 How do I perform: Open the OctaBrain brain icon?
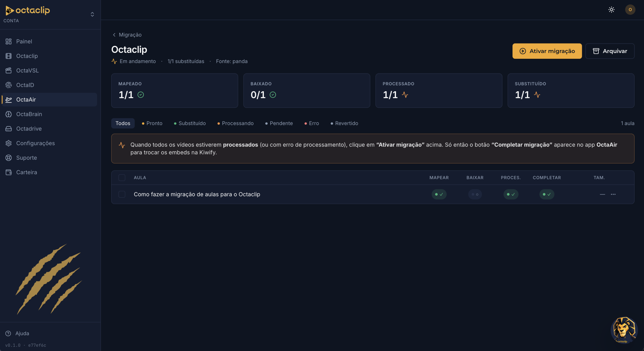pos(9,114)
